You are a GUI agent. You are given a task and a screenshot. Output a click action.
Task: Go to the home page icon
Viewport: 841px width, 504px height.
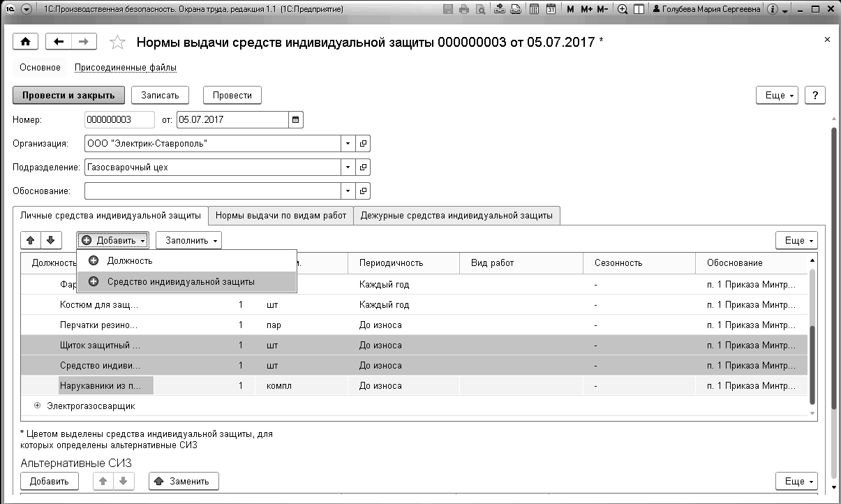pyautogui.click(x=26, y=42)
